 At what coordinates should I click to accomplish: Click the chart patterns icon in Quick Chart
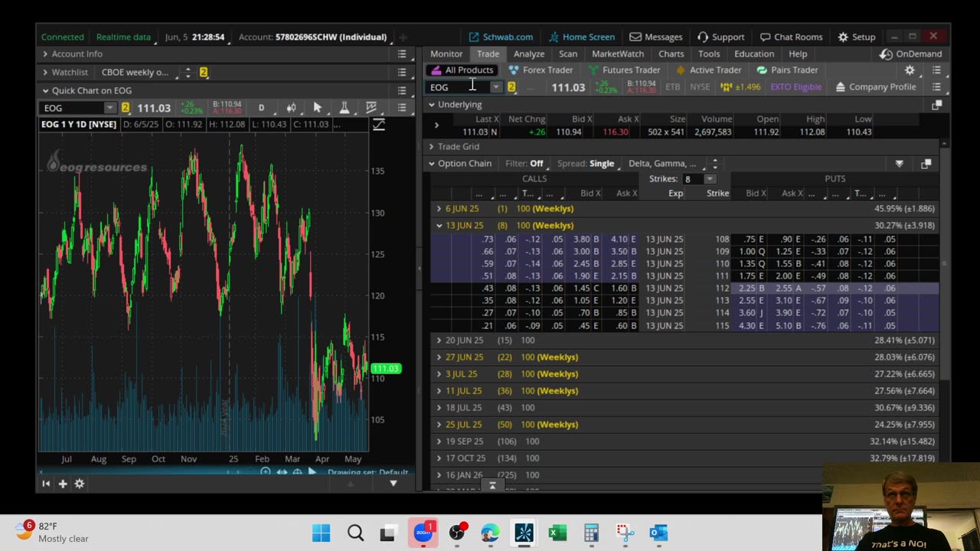tap(371, 108)
